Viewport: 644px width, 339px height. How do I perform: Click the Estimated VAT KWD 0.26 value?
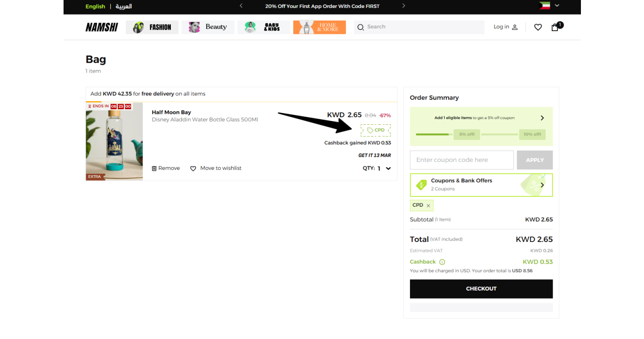(x=541, y=250)
